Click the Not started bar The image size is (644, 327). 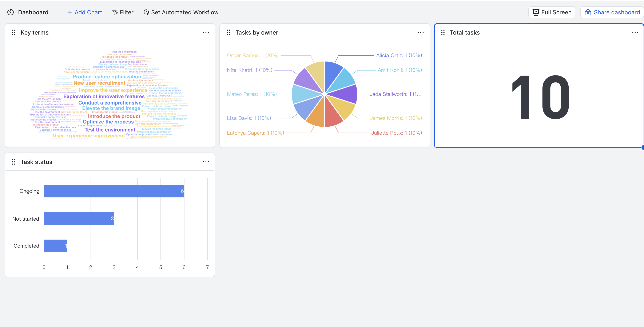pyautogui.click(x=79, y=218)
